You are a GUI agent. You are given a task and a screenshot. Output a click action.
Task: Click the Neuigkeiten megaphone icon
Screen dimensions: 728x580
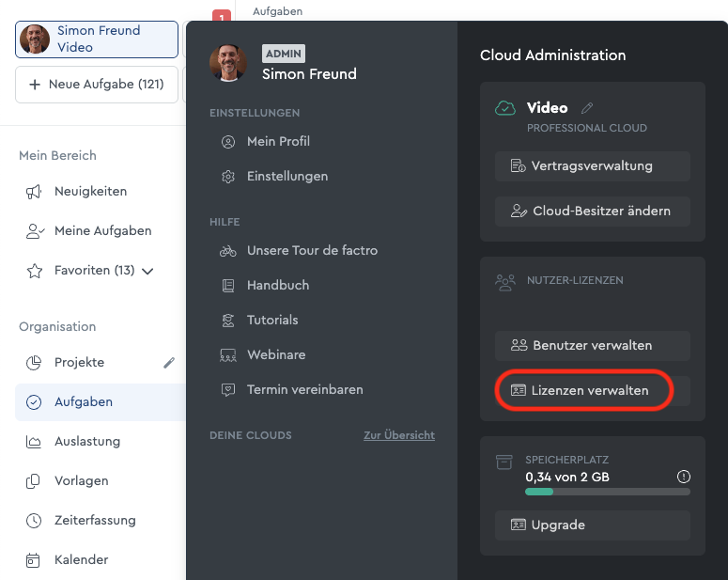click(34, 192)
